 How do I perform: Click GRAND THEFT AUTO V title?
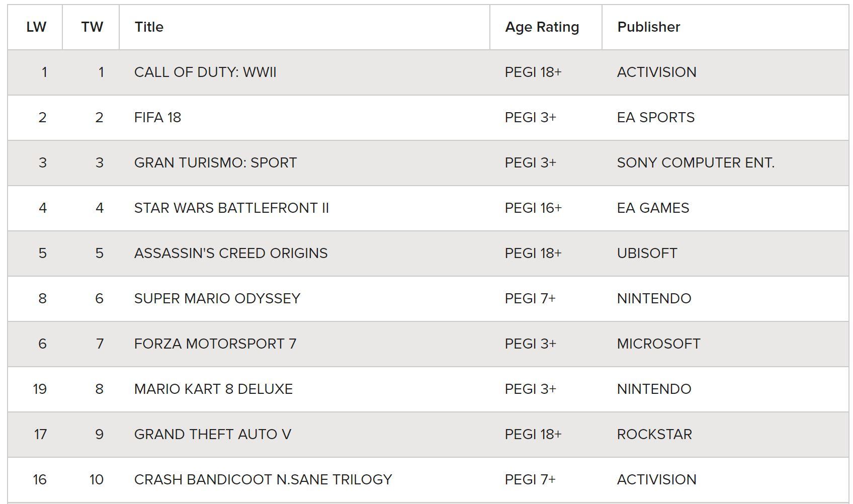click(213, 435)
